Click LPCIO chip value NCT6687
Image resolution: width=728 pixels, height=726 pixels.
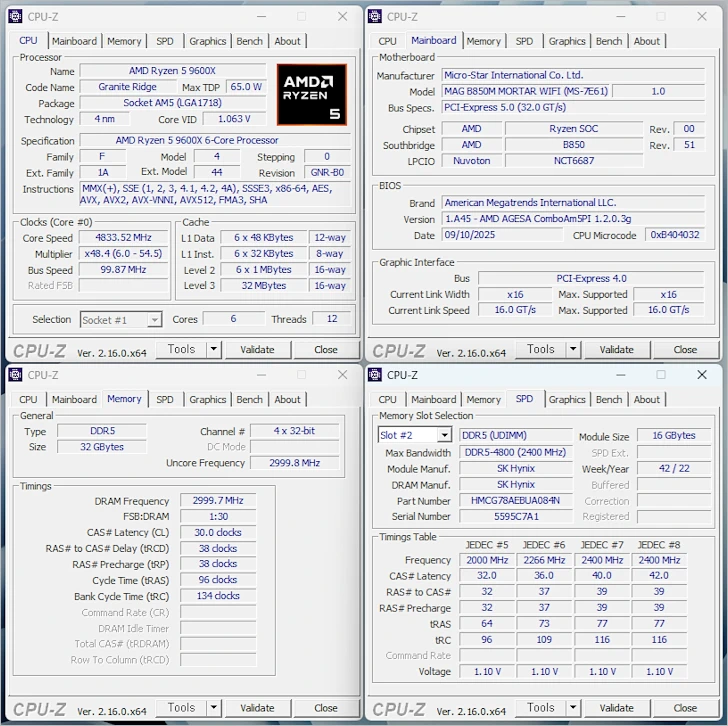click(574, 161)
